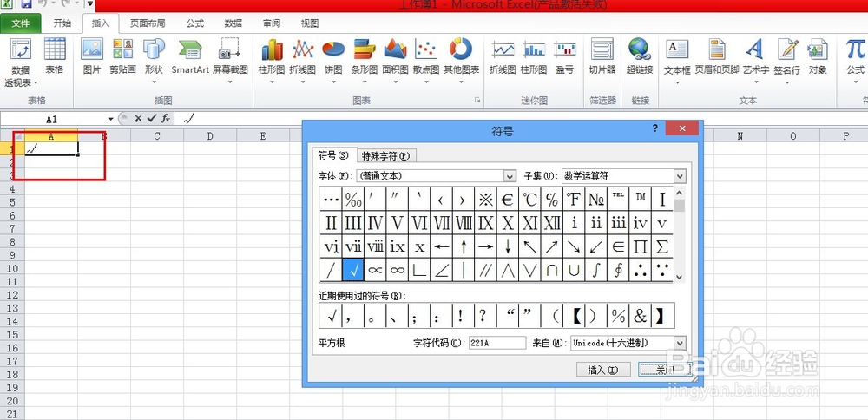
Task: Save workbook from quick access toolbar
Action: tap(26, 4)
